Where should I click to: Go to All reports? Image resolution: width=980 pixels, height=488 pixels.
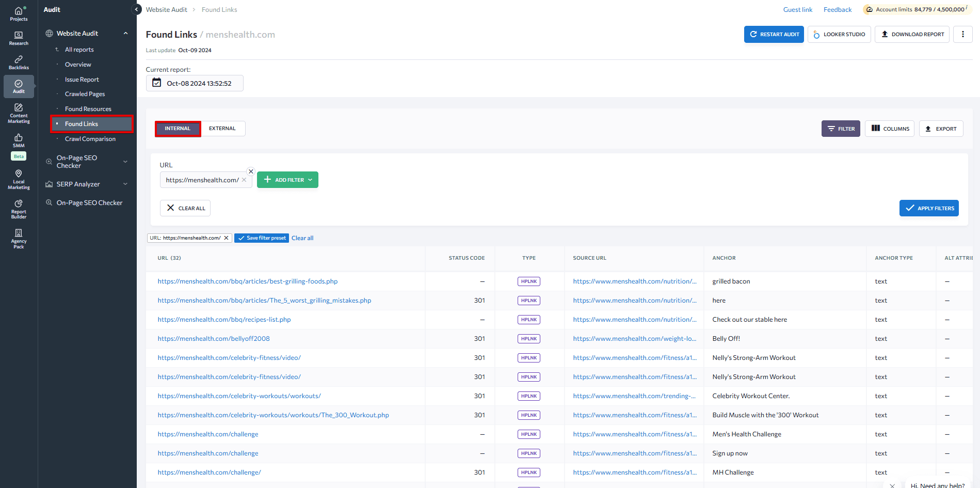[79, 50]
